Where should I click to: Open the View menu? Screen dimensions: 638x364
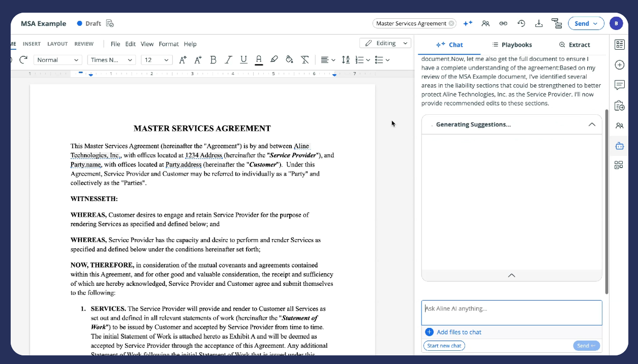tap(147, 44)
